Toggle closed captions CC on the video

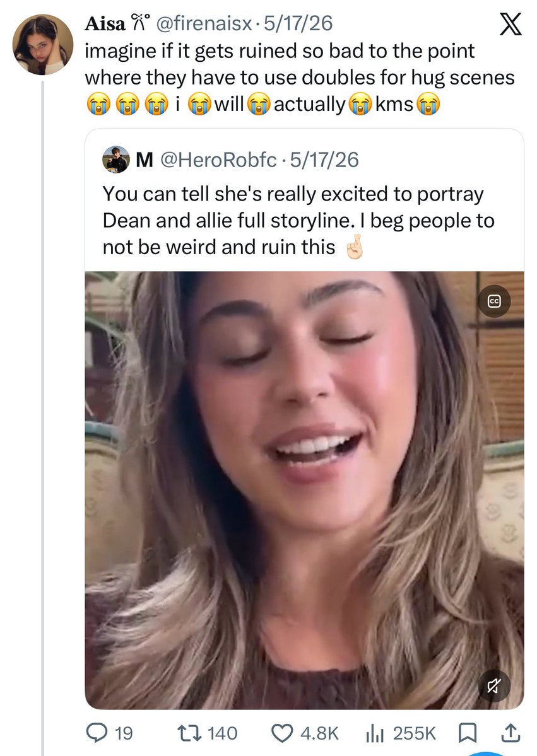click(x=494, y=301)
